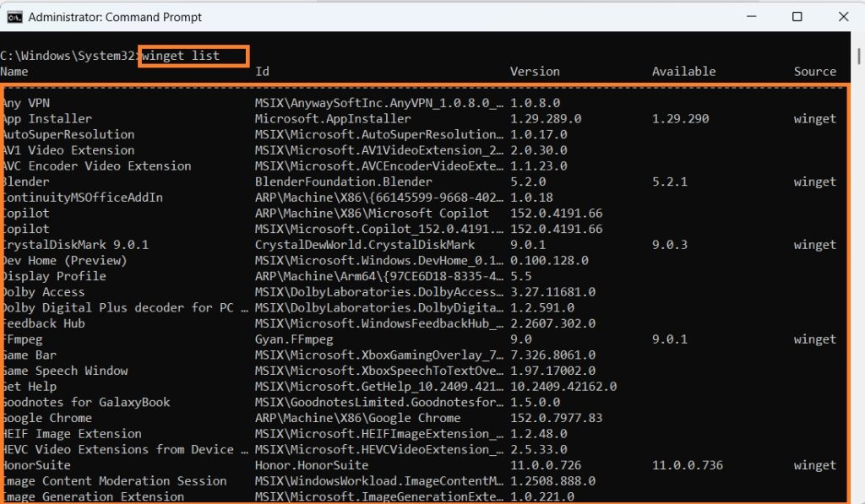
Task: Click FFmpeg available version '9.0.1'
Action: [x=669, y=339]
